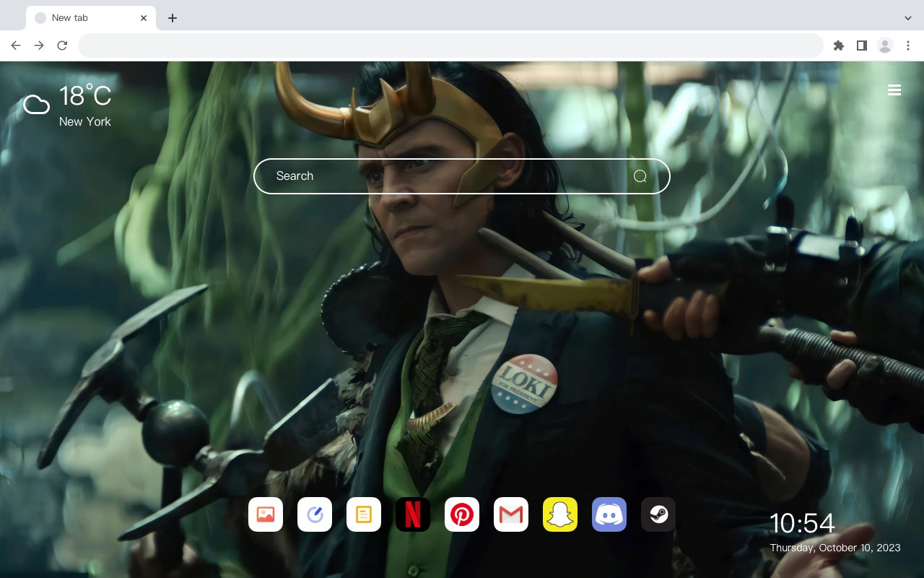Go back to the previous page
This screenshot has width=924, height=578.
[16, 46]
